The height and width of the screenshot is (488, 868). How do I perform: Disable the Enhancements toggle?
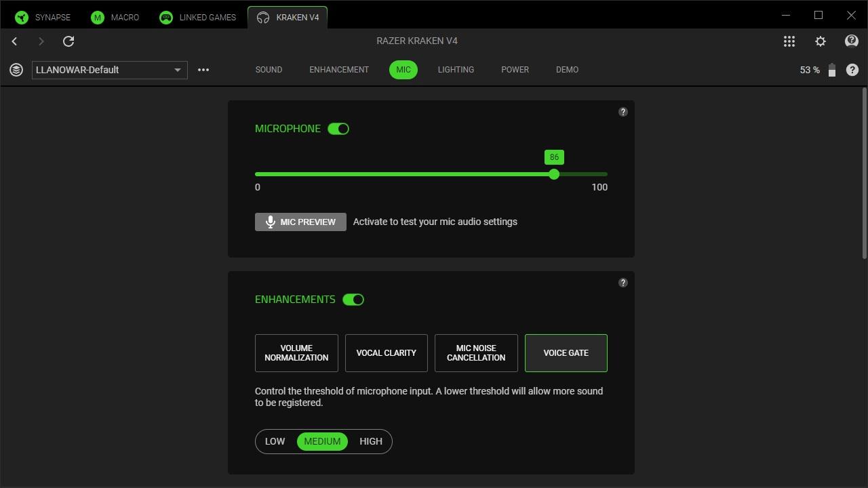click(353, 300)
